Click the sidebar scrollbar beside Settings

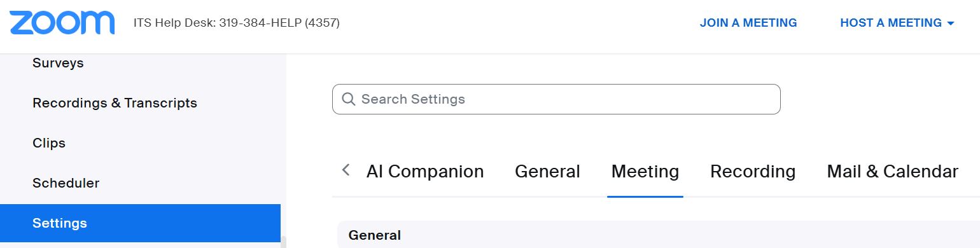pos(284,242)
